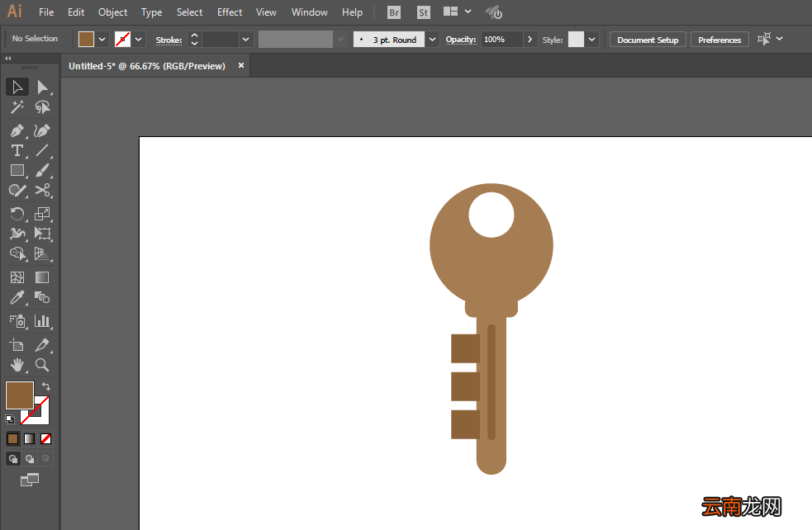Pick the Blend tool
812x530 pixels.
(x=42, y=297)
